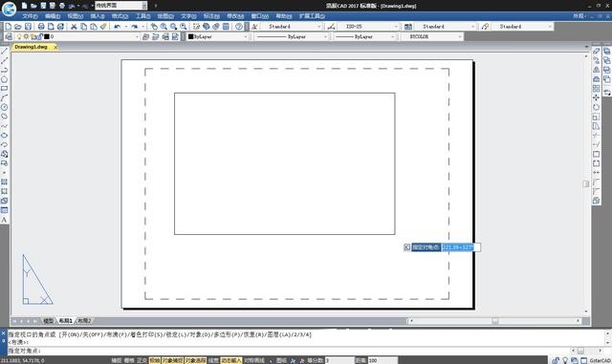The width and height of the screenshot is (612, 364).
Task: Click the horizontal scrollbar thumb below canvas
Action: (x=495, y=321)
